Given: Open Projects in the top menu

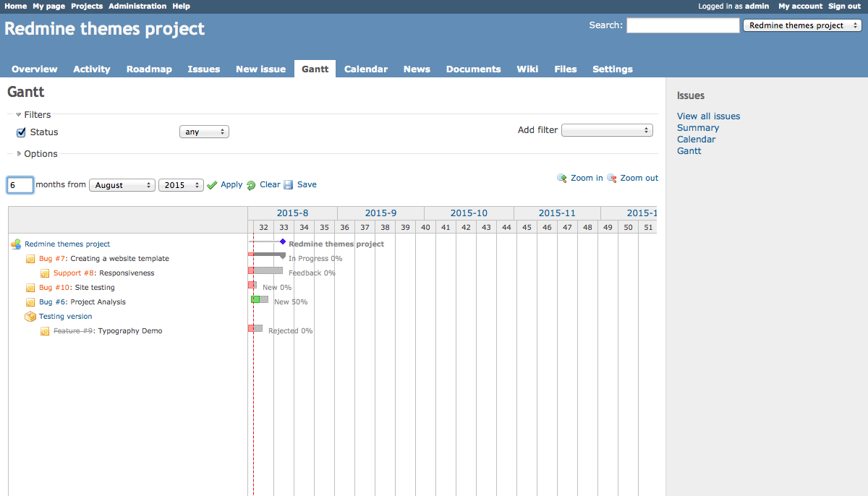Looking at the screenshot, I should (x=87, y=6).
